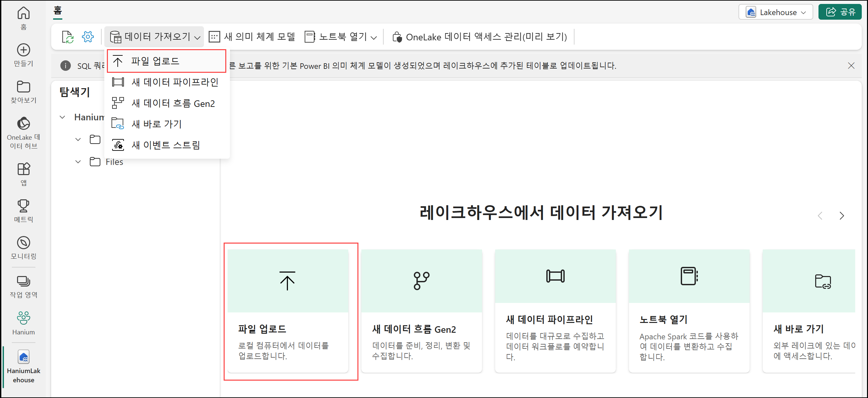Screen dimensions: 868x398
Task: Select 파일 업로드 from the menu
Action: pos(155,61)
